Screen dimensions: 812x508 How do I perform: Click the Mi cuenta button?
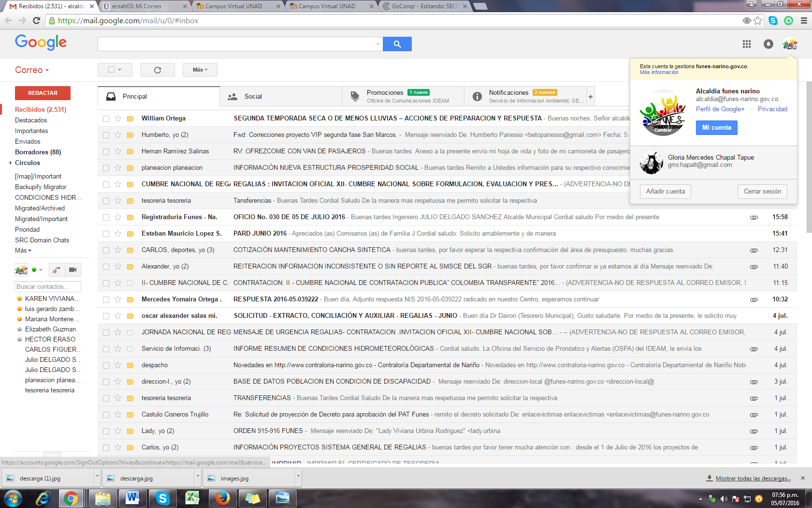(717, 128)
